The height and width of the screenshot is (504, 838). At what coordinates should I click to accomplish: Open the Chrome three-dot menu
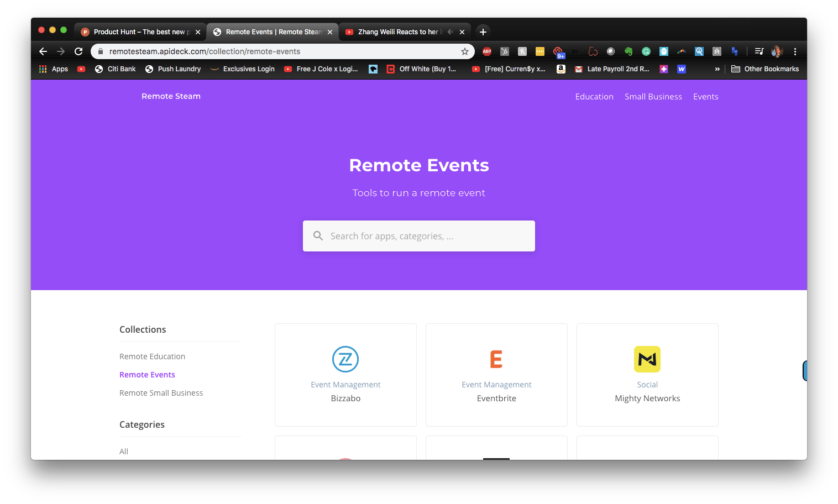point(795,51)
